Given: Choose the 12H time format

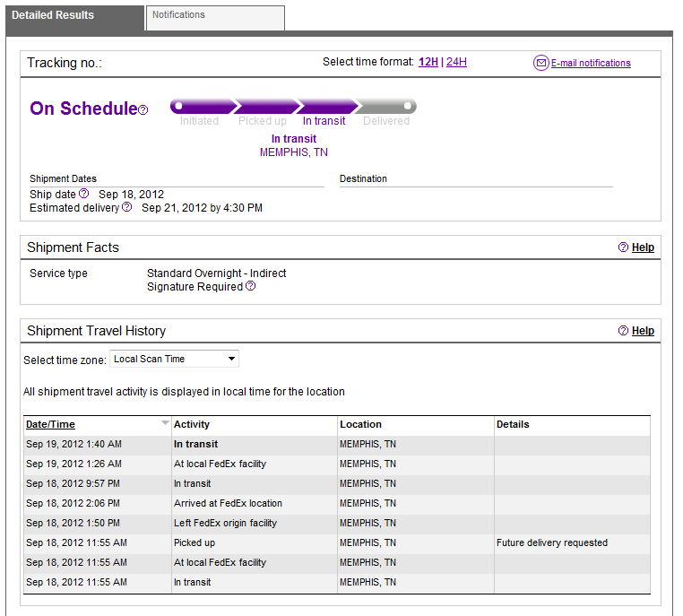Looking at the screenshot, I should (x=428, y=62).
